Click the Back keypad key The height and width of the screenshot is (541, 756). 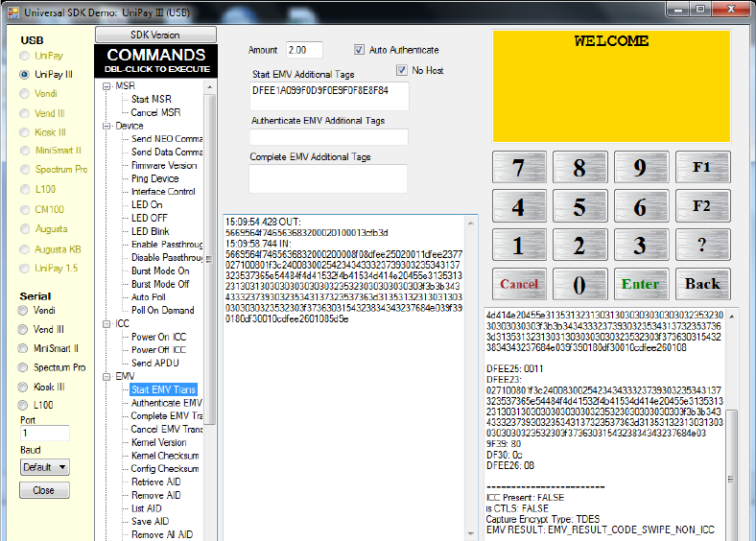(703, 284)
